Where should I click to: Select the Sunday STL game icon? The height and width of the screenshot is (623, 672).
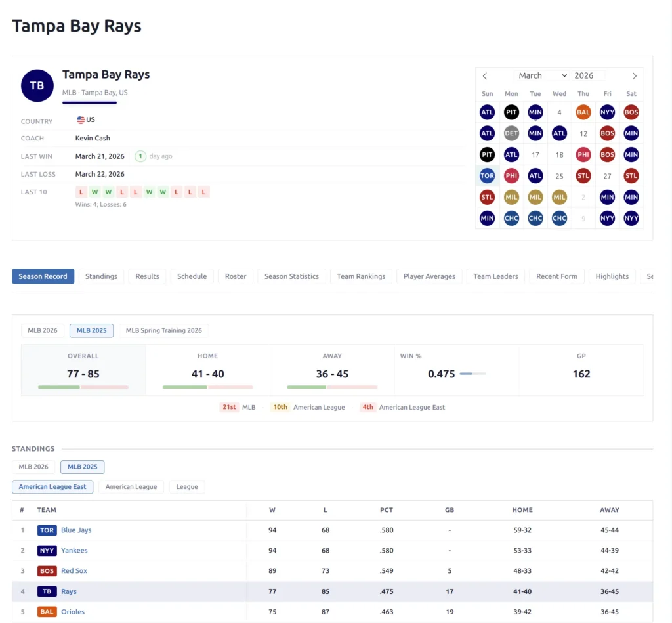tap(488, 197)
